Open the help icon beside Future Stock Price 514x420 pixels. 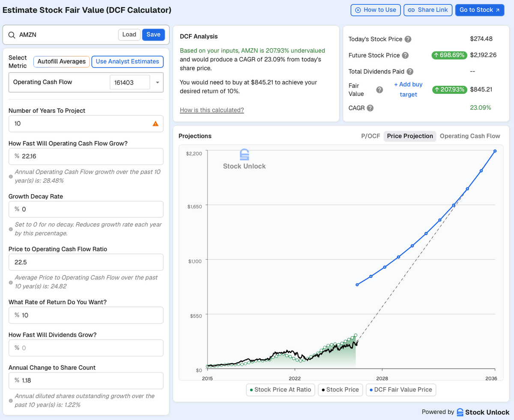tap(405, 55)
